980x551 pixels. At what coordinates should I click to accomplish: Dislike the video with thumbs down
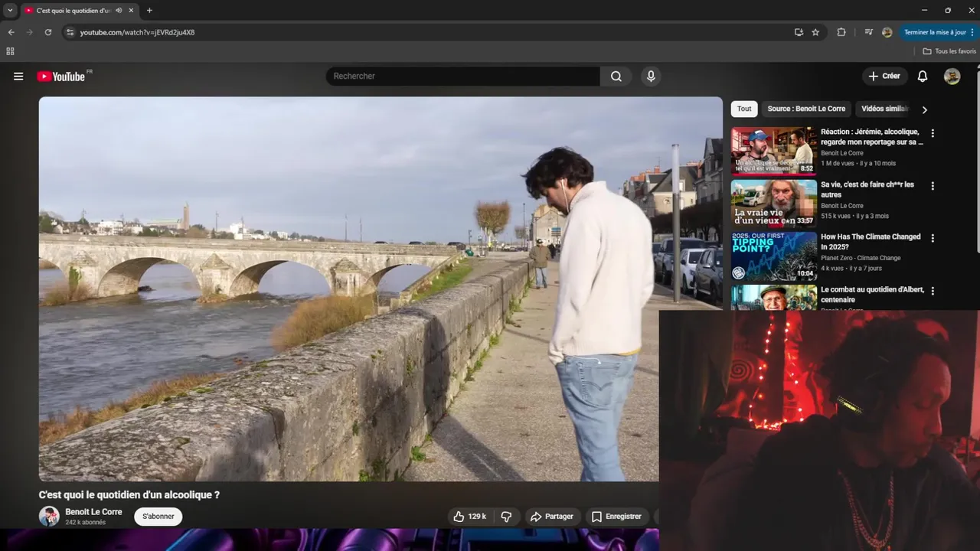point(506,517)
